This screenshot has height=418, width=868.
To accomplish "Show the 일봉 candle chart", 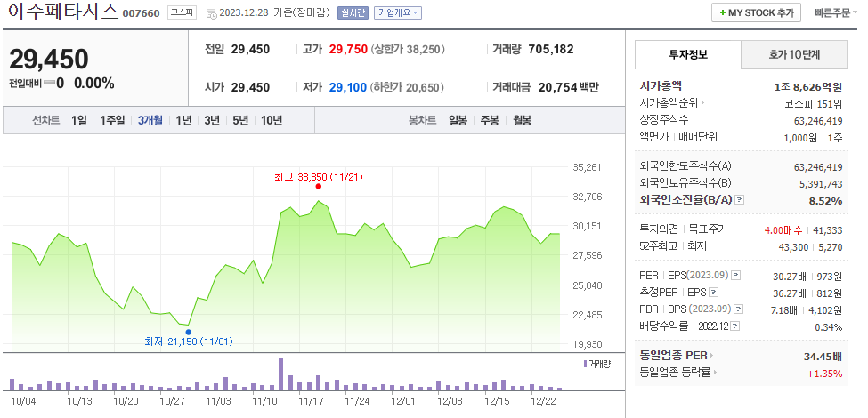I will coord(458,121).
